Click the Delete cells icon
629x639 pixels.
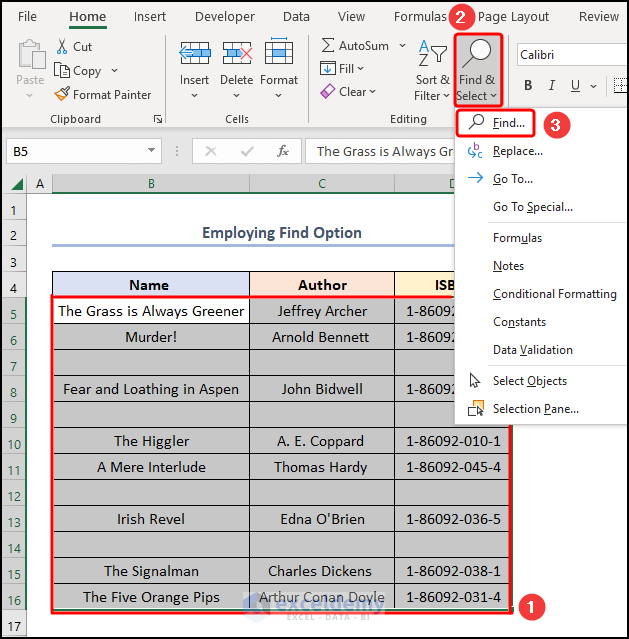(x=237, y=53)
